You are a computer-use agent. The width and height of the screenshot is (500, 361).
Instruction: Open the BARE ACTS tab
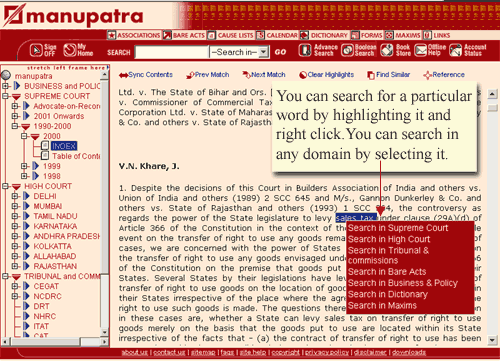[184, 35]
